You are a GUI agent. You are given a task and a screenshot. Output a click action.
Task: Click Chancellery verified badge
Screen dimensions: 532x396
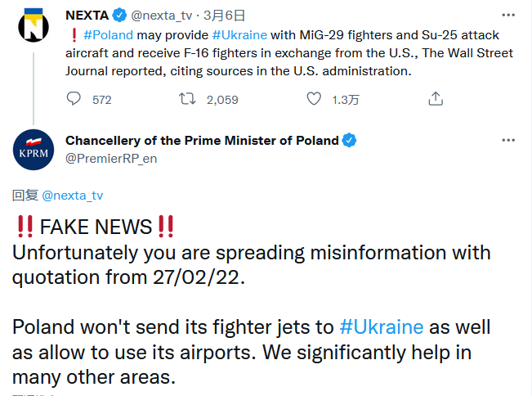click(349, 140)
